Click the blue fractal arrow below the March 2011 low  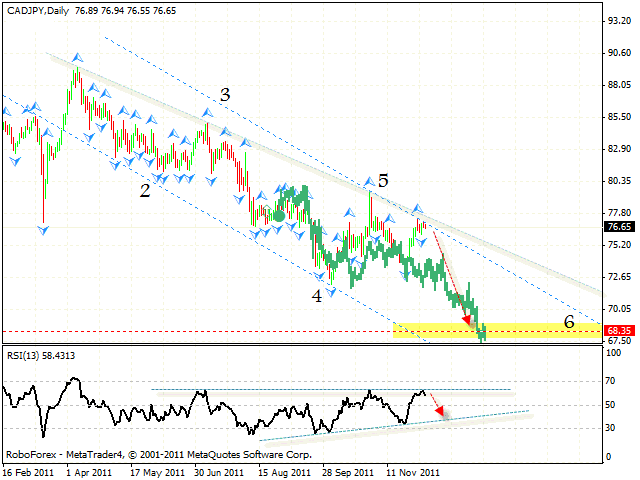44,231
